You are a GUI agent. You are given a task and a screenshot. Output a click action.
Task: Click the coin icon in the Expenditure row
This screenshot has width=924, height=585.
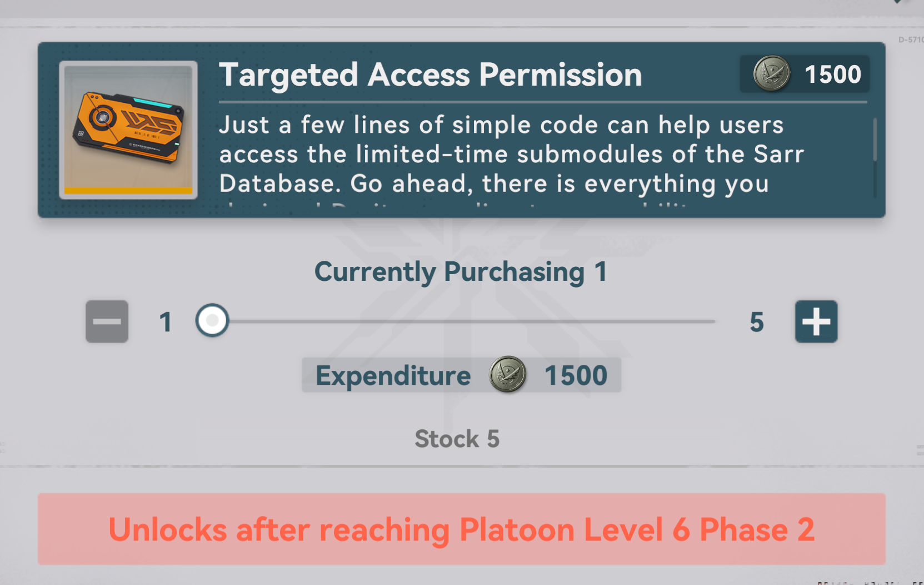point(507,375)
